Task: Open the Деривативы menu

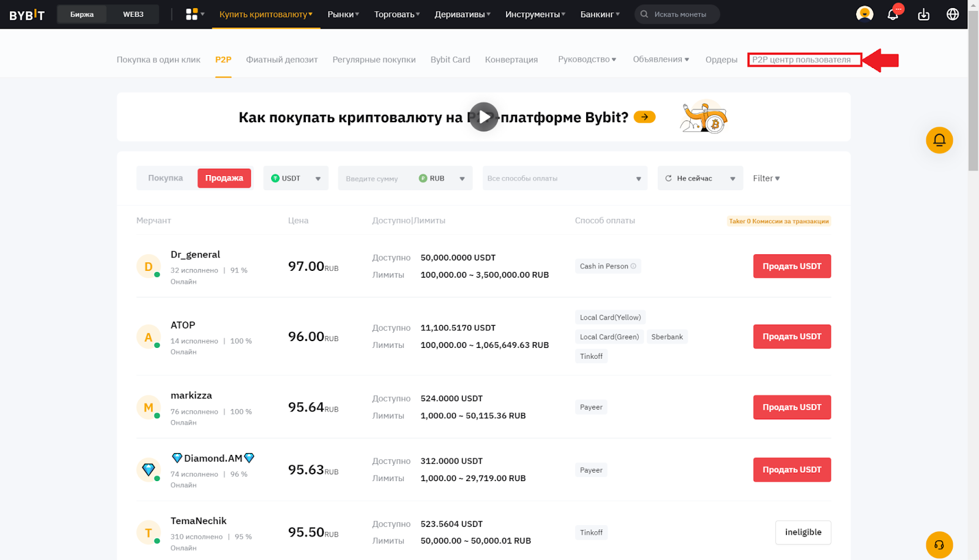Action: [463, 14]
